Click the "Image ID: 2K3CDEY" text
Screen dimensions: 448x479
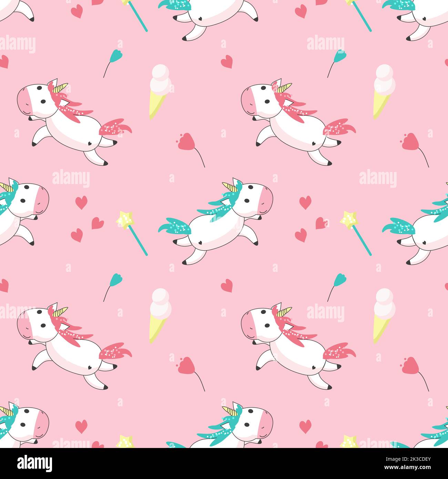pyautogui.click(x=408, y=459)
